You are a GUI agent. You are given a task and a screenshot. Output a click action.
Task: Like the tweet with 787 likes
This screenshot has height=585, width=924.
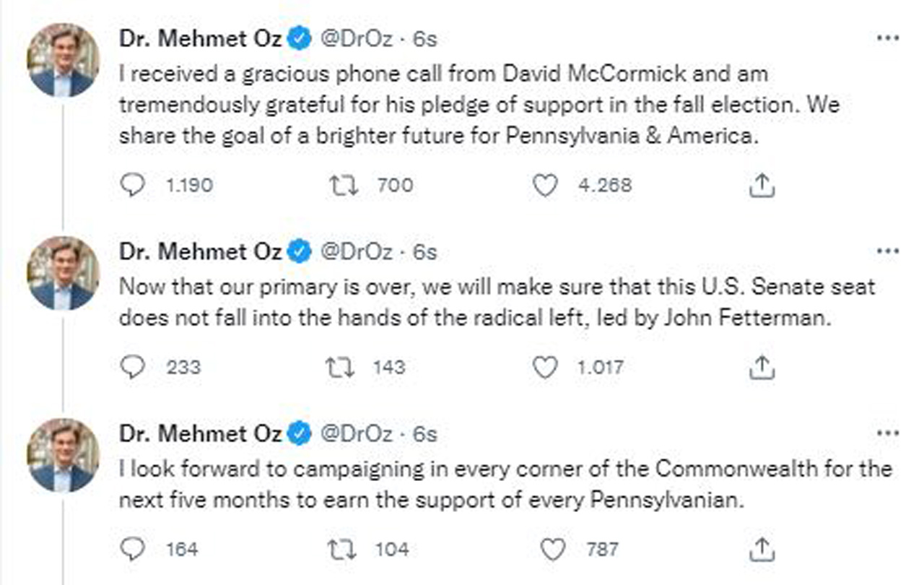(x=552, y=550)
